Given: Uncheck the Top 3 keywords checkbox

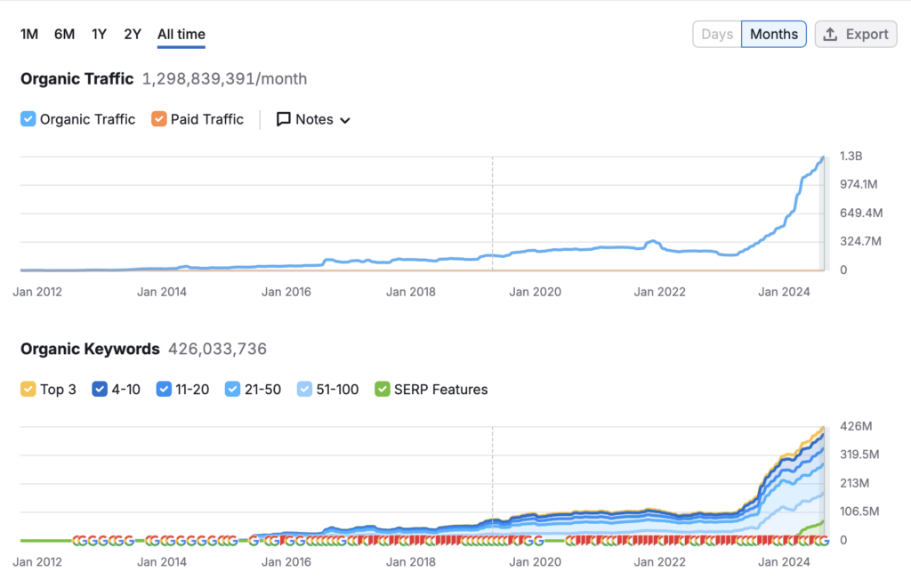Looking at the screenshot, I should pyautogui.click(x=28, y=389).
